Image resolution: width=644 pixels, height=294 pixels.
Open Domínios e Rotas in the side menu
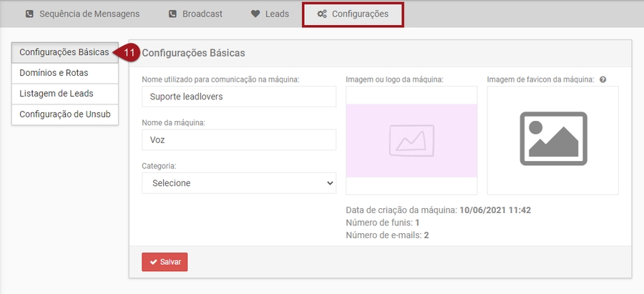pyautogui.click(x=54, y=73)
